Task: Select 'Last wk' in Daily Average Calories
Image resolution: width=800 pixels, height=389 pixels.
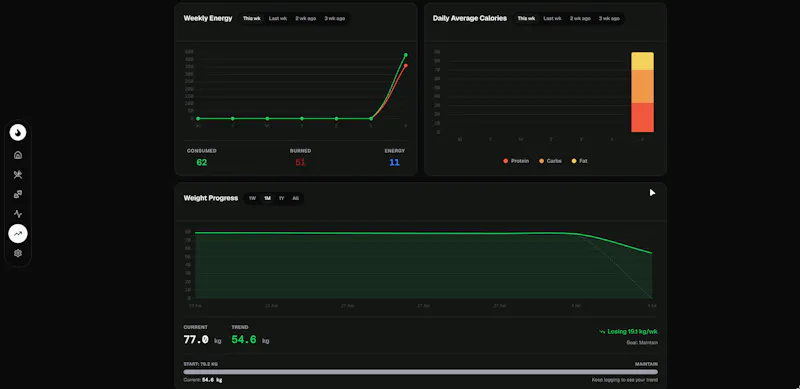Action: coord(553,18)
